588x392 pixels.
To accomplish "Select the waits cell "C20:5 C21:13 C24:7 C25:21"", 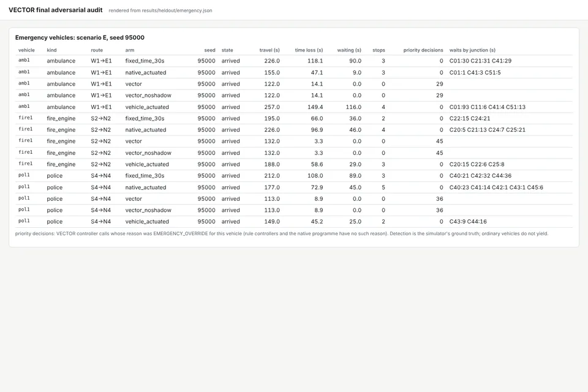I will (488, 130).
